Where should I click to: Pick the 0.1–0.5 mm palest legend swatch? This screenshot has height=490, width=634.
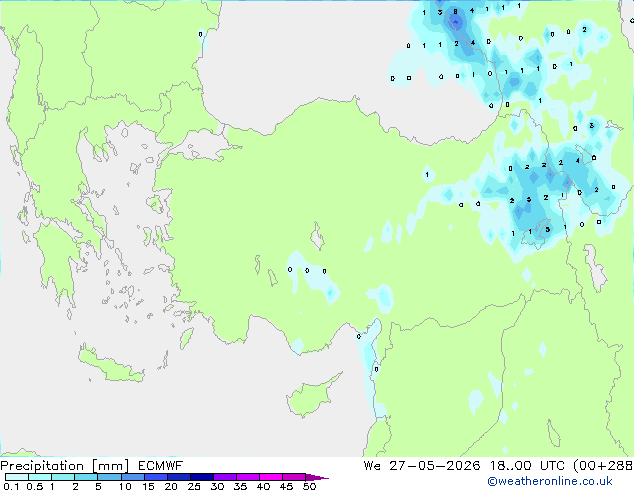[17, 477]
